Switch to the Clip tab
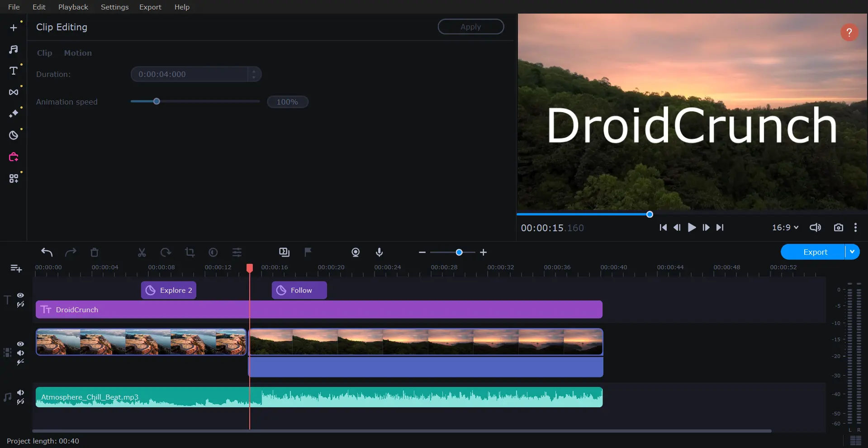 [x=44, y=53]
